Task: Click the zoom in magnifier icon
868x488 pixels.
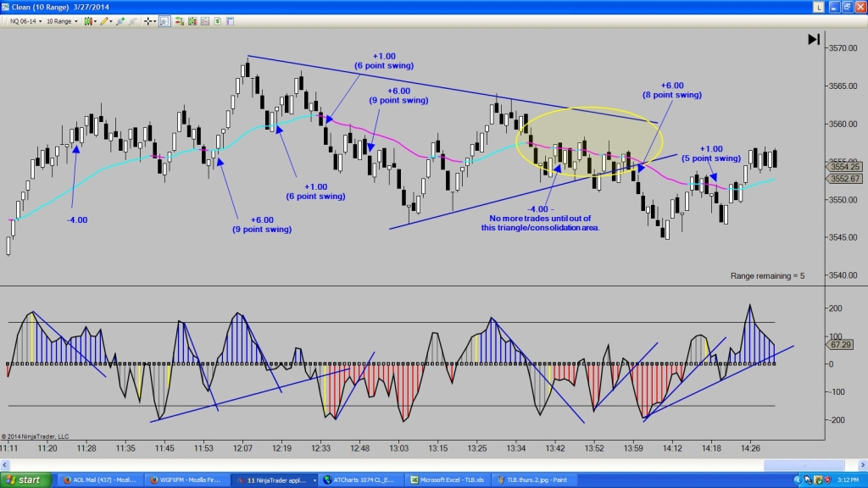Action: coord(120,21)
